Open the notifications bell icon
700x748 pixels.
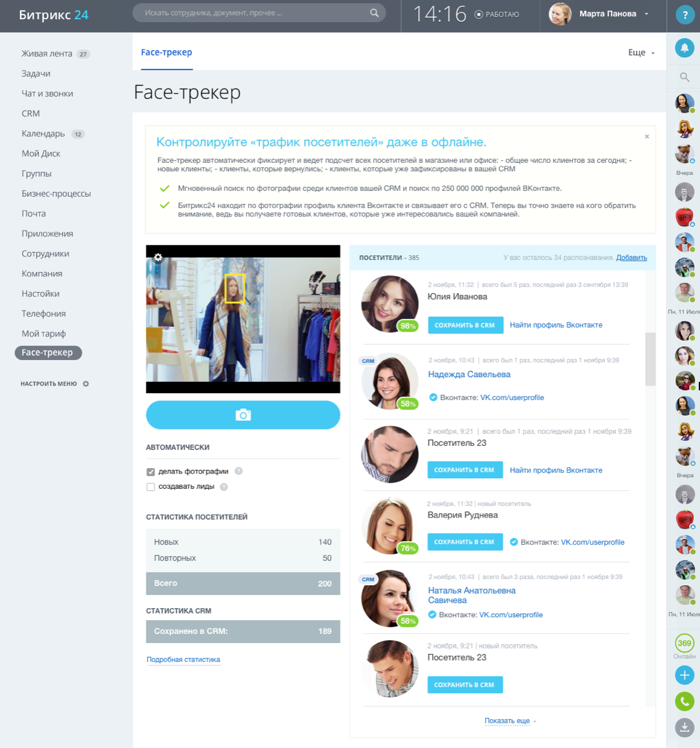coord(684,48)
